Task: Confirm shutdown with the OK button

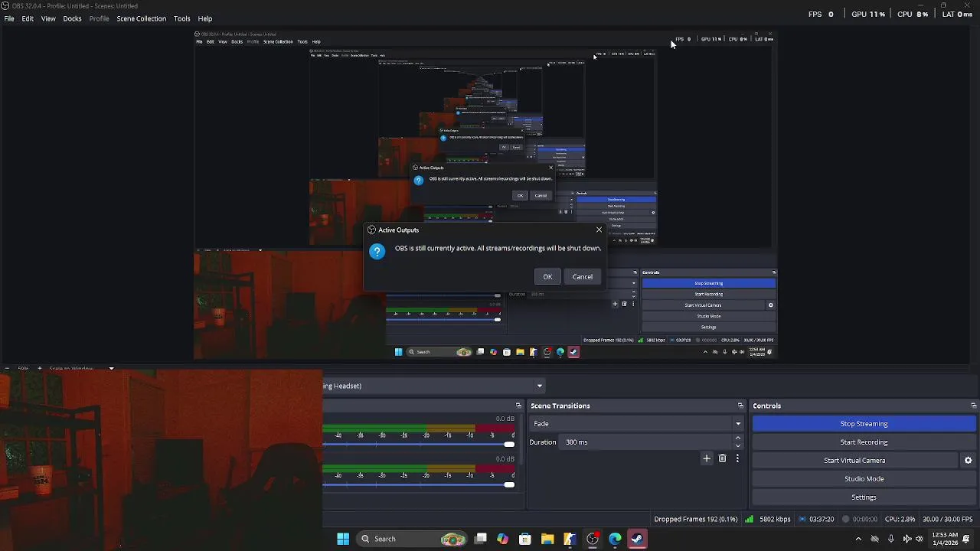Action: pyautogui.click(x=547, y=276)
